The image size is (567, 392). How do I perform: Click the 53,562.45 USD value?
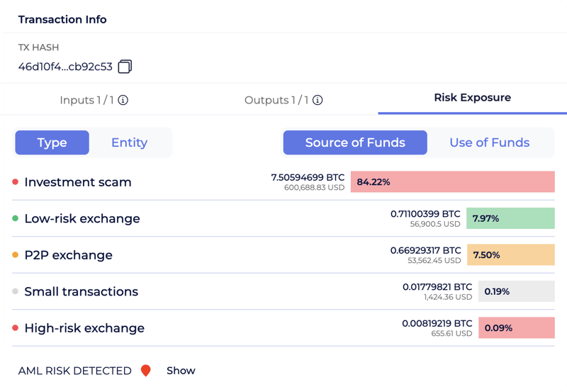pyautogui.click(x=434, y=261)
